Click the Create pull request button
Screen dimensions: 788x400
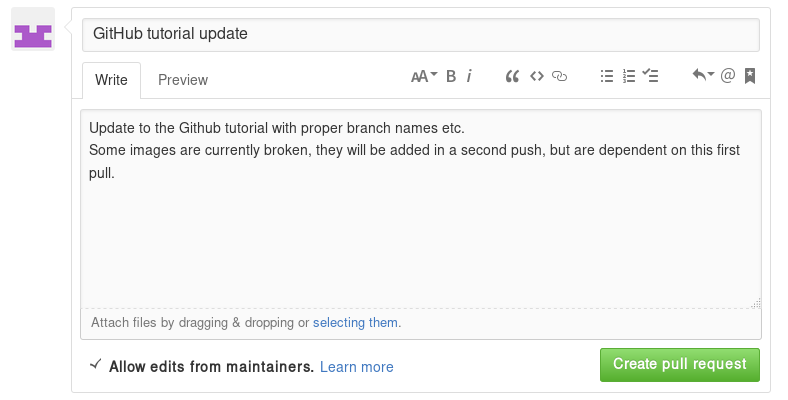tap(680, 364)
